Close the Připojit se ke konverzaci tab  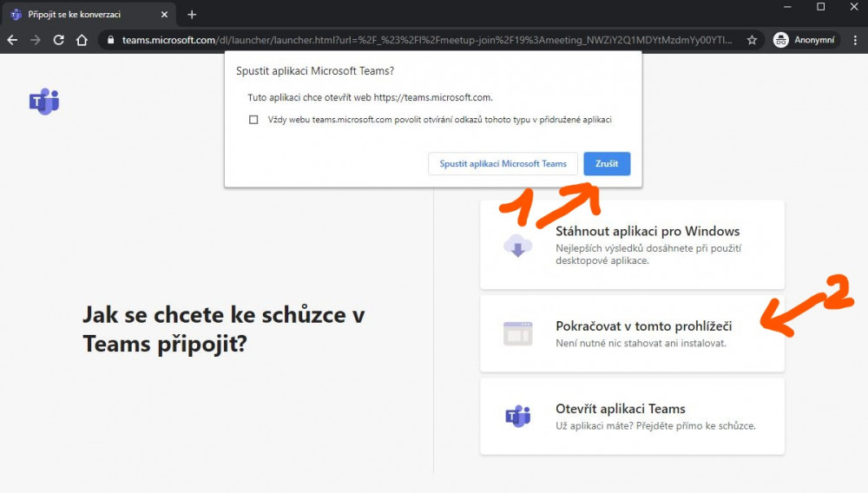[164, 15]
